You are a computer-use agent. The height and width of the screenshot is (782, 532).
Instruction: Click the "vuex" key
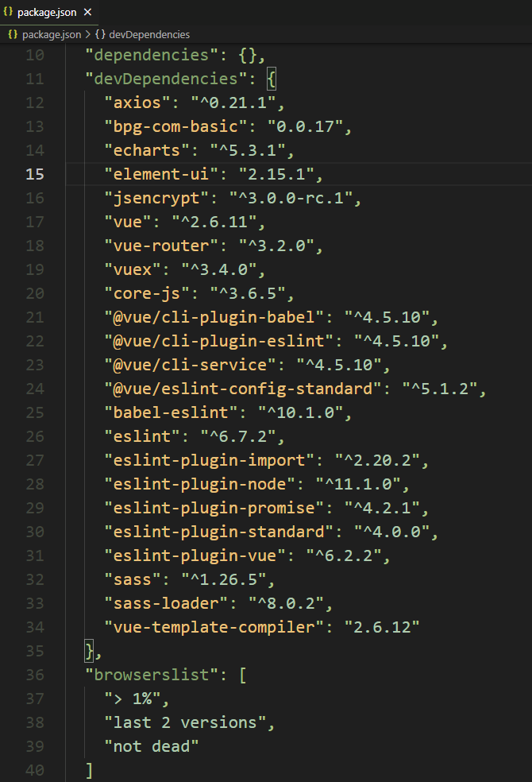[x=132, y=270]
